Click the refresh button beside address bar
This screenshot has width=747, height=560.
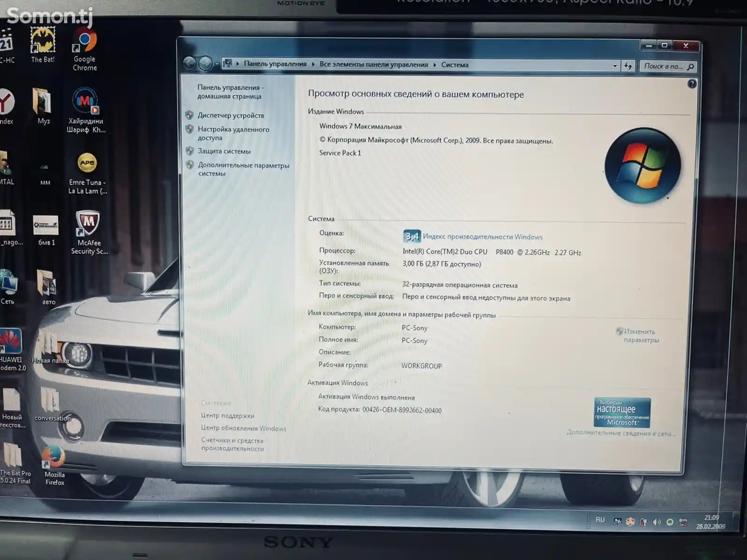628,66
